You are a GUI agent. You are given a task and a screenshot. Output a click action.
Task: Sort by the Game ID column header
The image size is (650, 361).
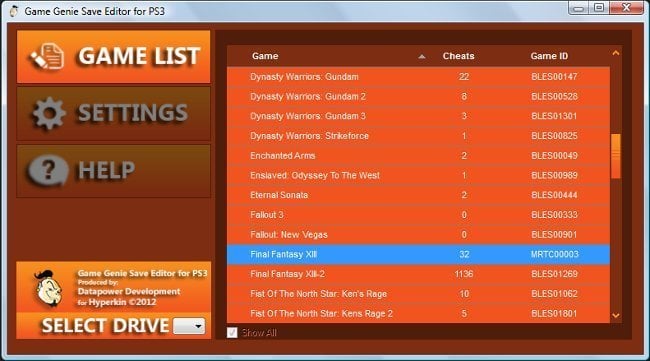[x=549, y=56]
